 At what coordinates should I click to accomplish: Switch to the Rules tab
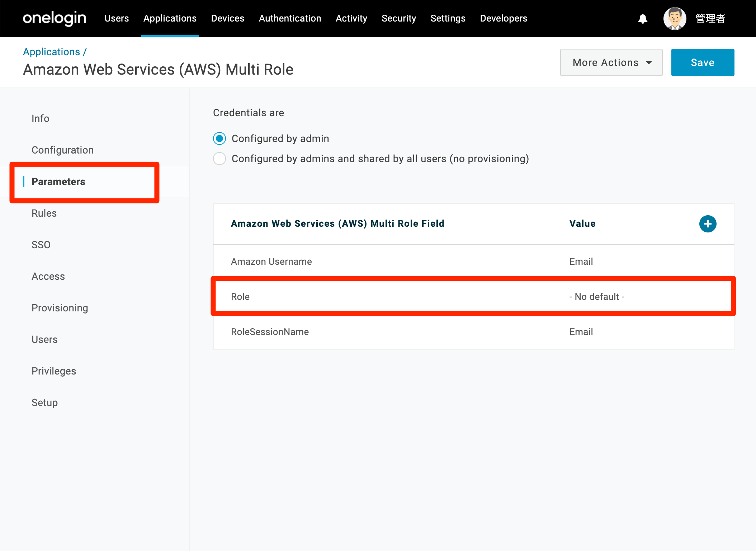click(x=44, y=213)
